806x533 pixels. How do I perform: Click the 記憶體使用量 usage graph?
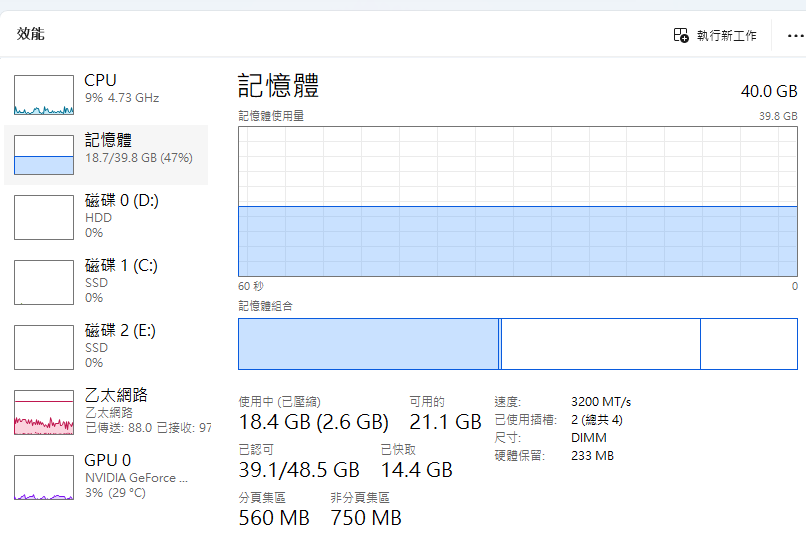pos(518,201)
